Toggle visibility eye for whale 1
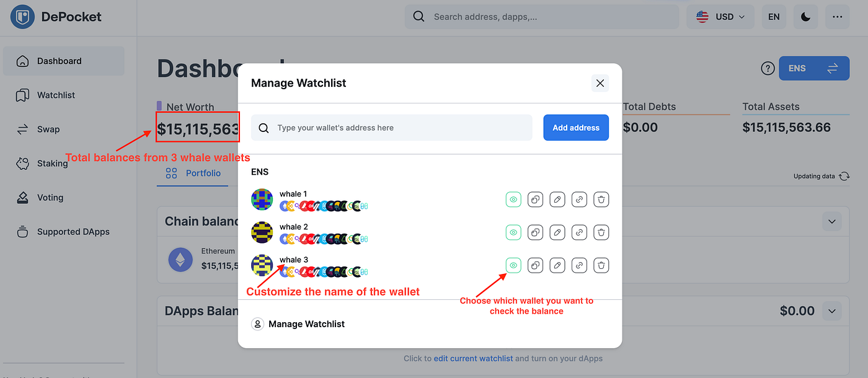The image size is (868, 378). [x=513, y=200]
